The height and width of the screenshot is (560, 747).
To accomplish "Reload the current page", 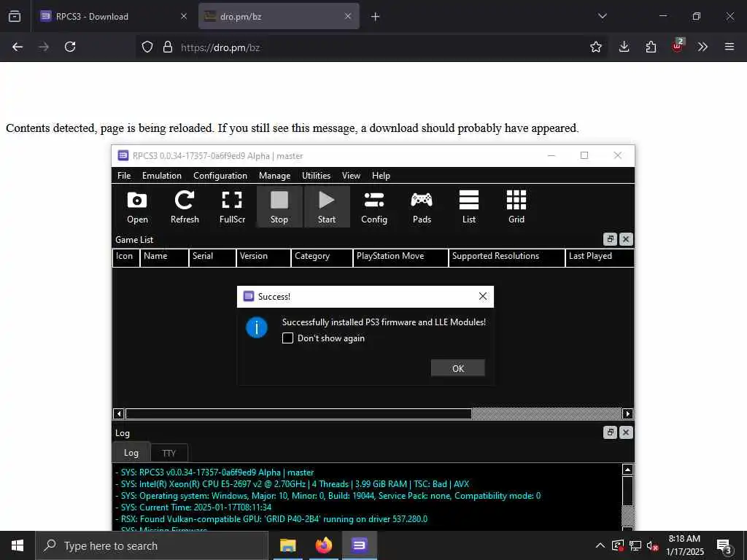I will click(x=70, y=47).
